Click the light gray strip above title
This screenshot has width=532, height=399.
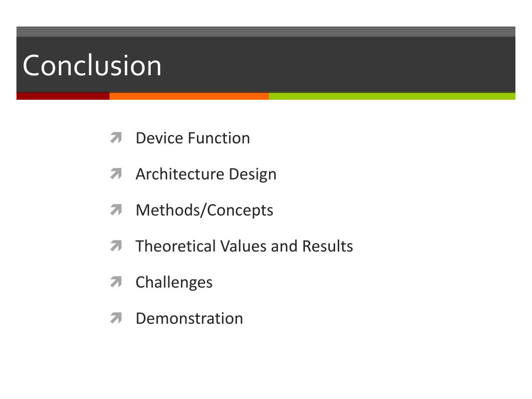[265, 32]
